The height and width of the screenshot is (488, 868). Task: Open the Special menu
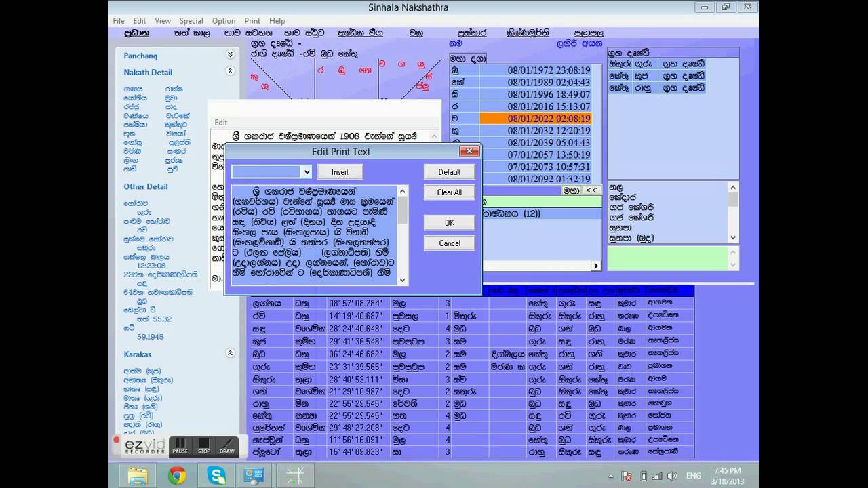191,21
